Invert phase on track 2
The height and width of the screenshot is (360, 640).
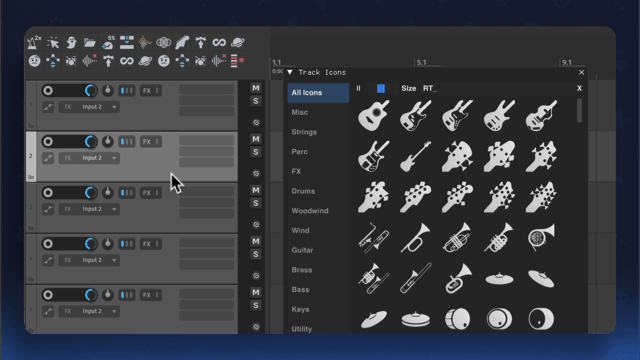pos(256,174)
